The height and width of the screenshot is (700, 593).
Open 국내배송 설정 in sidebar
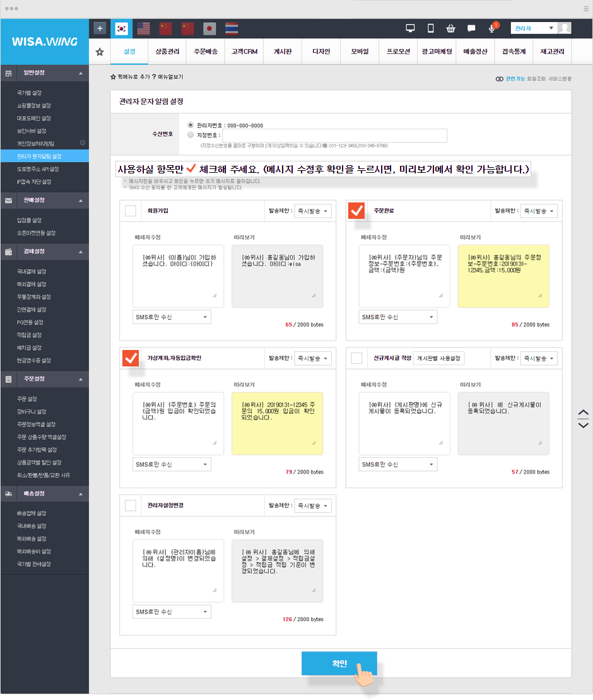pyautogui.click(x=32, y=526)
